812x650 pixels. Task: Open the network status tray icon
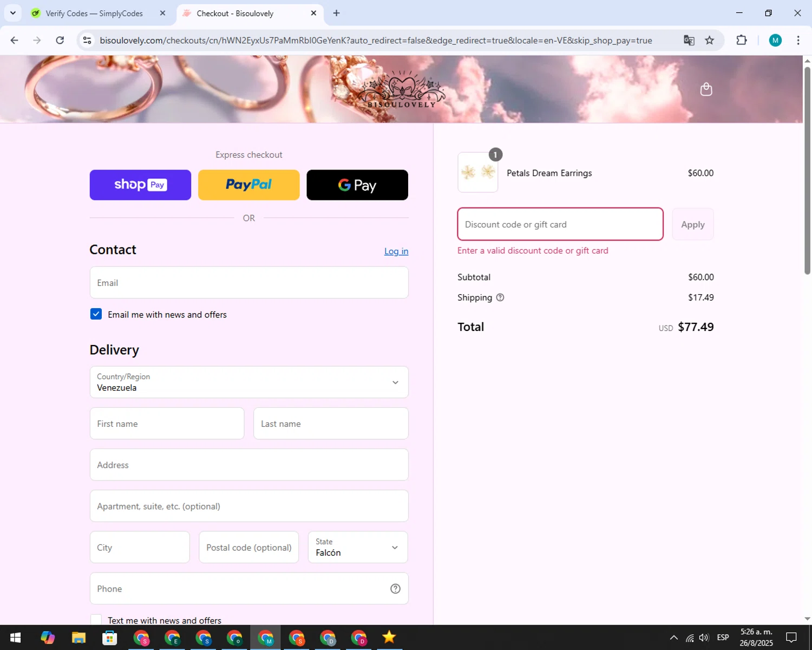[x=690, y=638]
